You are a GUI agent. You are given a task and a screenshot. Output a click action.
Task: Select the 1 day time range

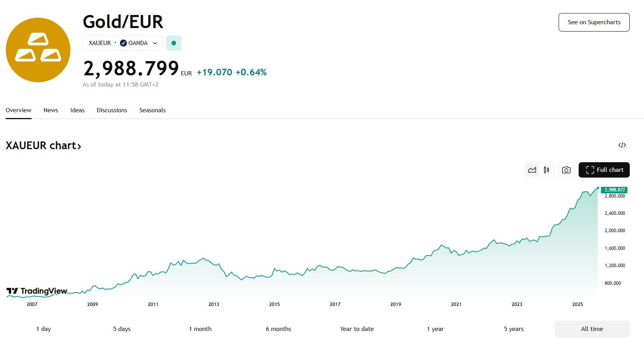click(x=43, y=329)
